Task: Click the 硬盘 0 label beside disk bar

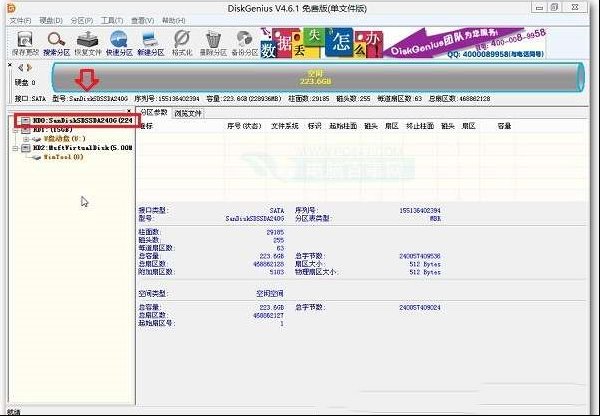Action: point(25,82)
